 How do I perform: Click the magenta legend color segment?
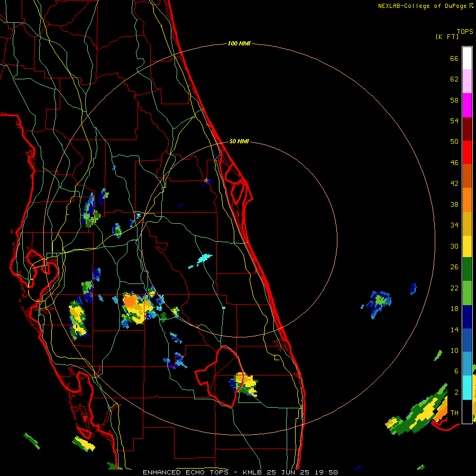click(x=467, y=105)
